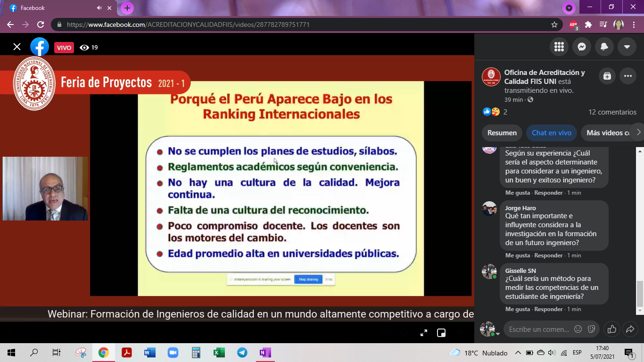
Task: Open Jorge Haro's profile name
Action: (520, 208)
